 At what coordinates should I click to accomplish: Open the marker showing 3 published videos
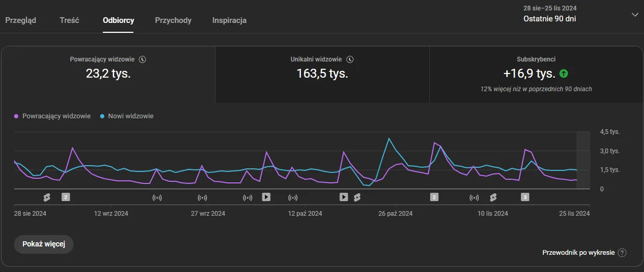click(525, 197)
